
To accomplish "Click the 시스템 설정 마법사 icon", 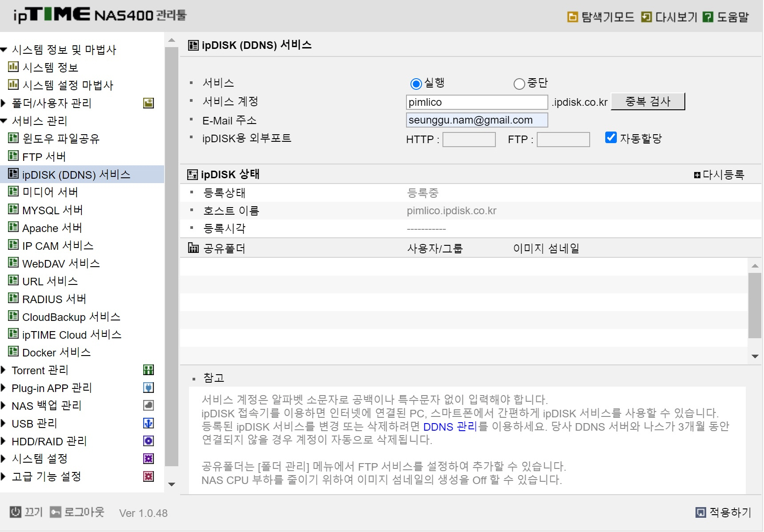I will (x=13, y=84).
